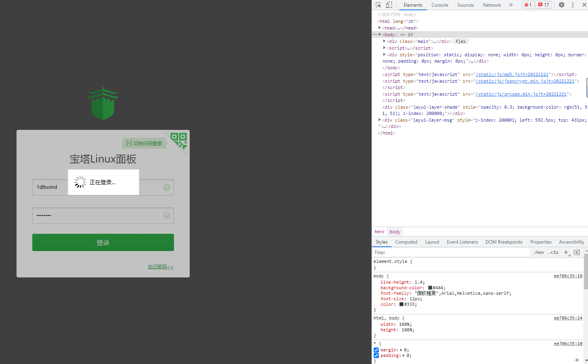
Task: Toggle the device toolbar icon
Action: [389, 5]
